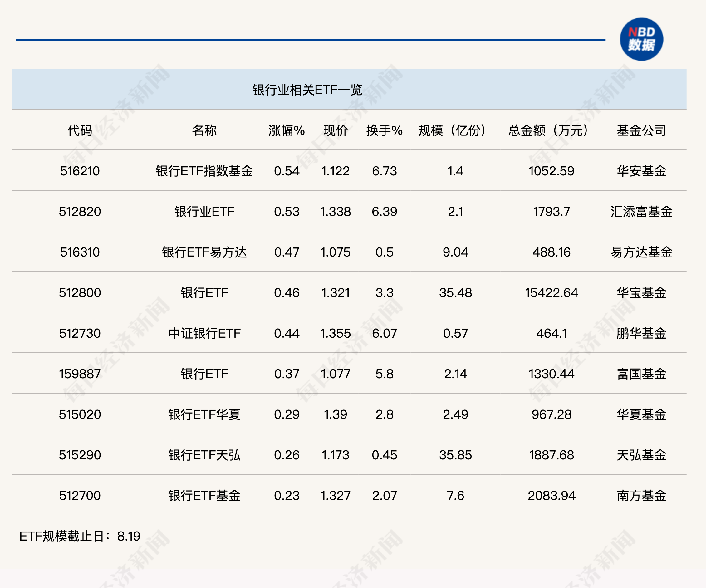
Task: Select the 银行ETF易方达 name cell
Action: click(204, 252)
